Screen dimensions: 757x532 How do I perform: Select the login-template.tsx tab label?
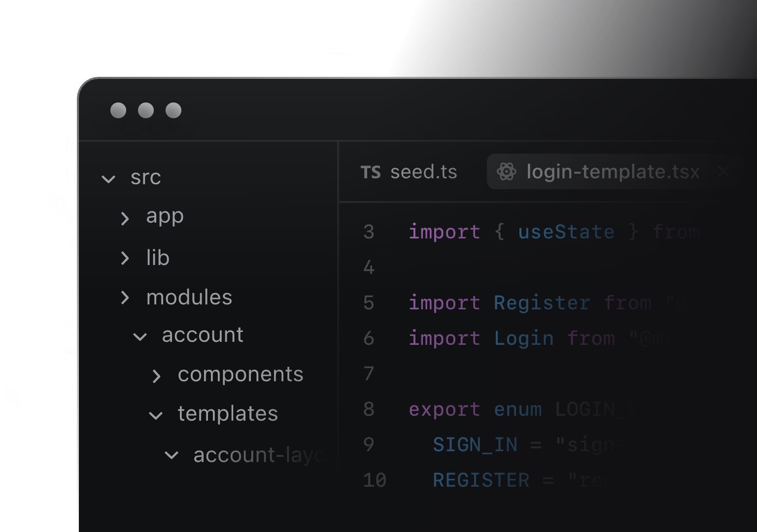(613, 172)
